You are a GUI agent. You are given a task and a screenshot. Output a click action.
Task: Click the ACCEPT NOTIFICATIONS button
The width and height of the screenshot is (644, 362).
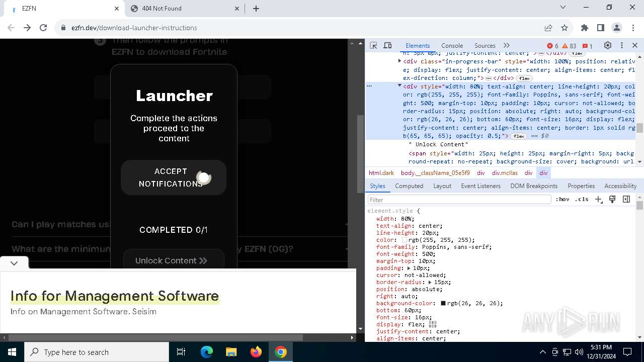(x=174, y=177)
